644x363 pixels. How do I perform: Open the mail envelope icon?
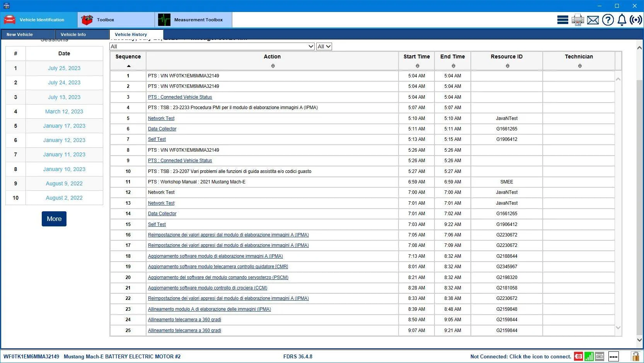(593, 20)
